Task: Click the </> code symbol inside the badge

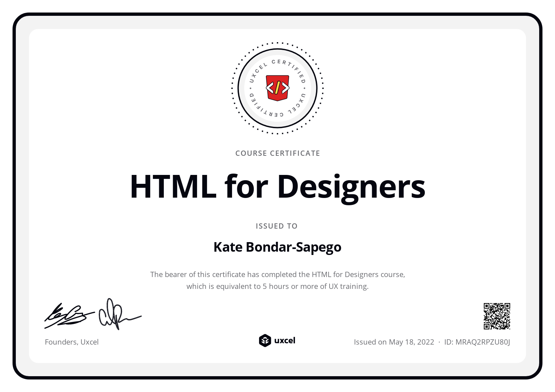Action: point(277,88)
